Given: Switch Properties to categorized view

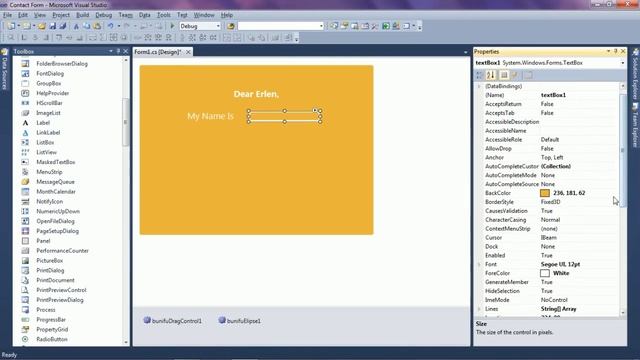Looking at the screenshot, I should coord(480,75).
